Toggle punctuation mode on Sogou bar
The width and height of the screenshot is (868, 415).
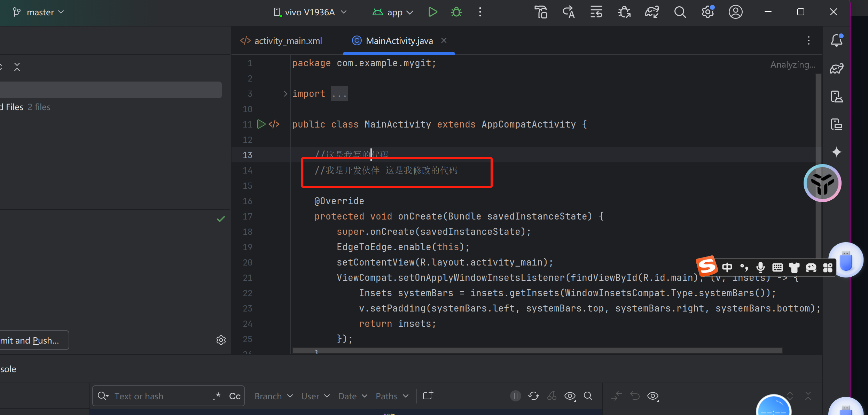(x=744, y=268)
